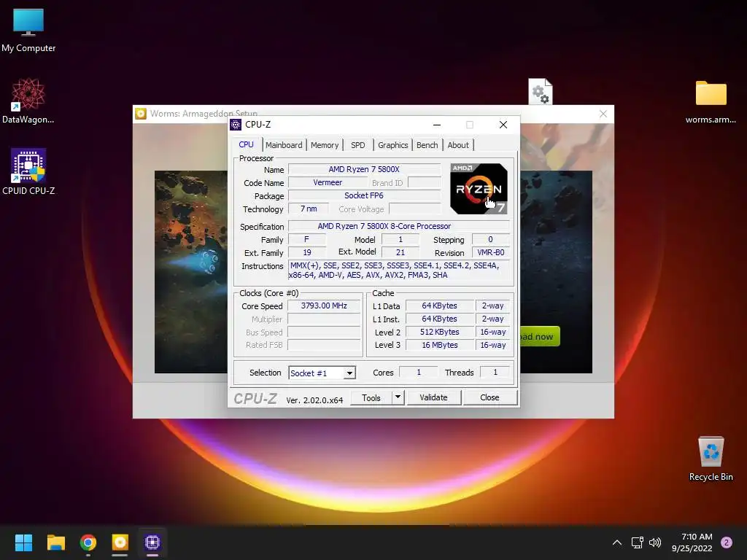747x560 pixels.
Task: Switch to CPU-Z taskbar icon
Action: pos(152,542)
